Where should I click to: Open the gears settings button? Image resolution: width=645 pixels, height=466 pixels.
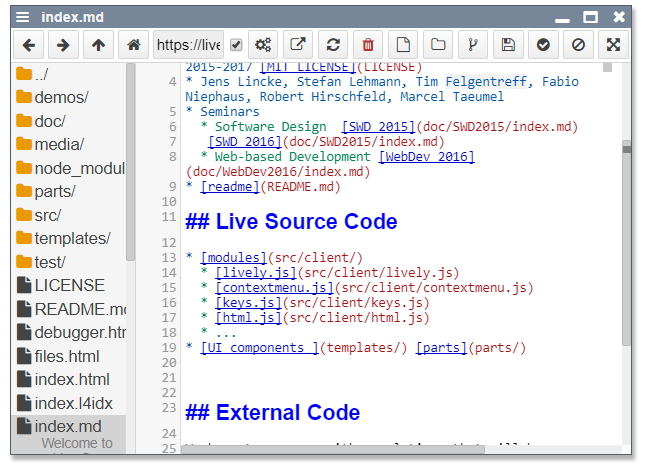pyautogui.click(x=264, y=45)
